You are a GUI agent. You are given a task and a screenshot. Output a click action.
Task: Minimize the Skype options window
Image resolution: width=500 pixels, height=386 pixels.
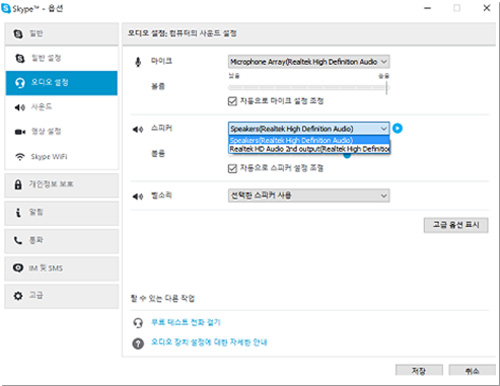(428, 8)
